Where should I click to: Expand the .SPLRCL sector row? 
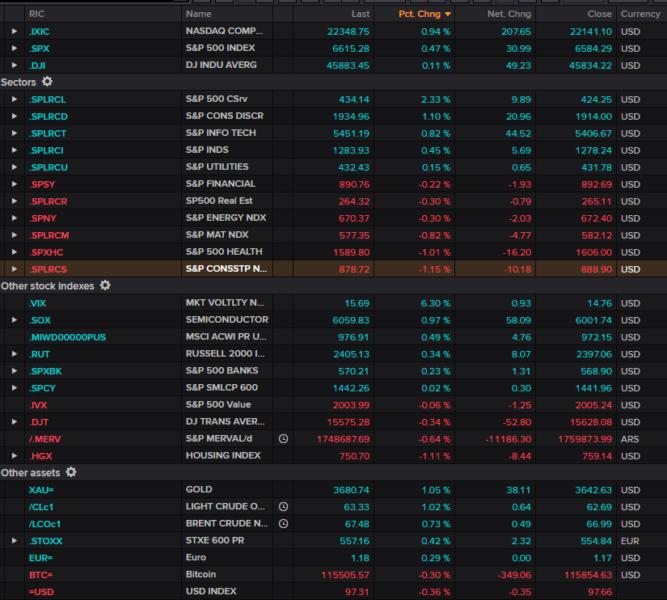click(14, 99)
